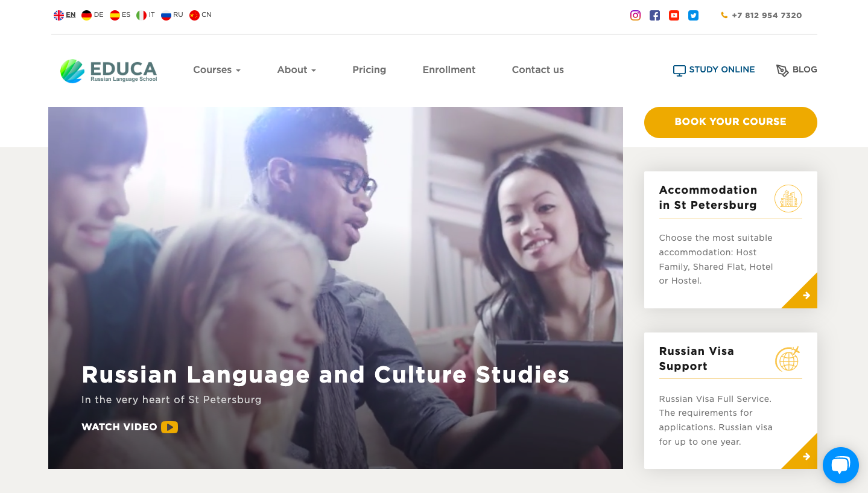Viewport: 868px width, 493px height.
Task: Play the Watch Video button
Action: tap(130, 427)
